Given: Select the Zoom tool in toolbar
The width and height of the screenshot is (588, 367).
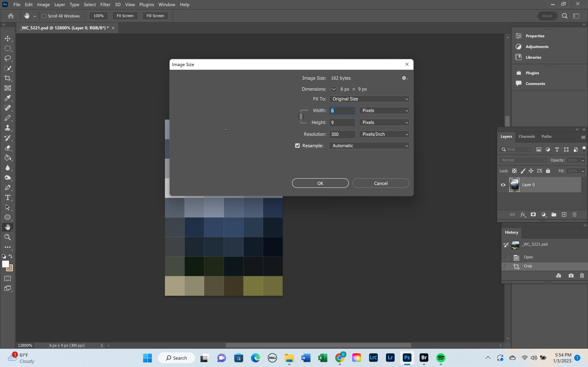Looking at the screenshot, I should coord(8,237).
